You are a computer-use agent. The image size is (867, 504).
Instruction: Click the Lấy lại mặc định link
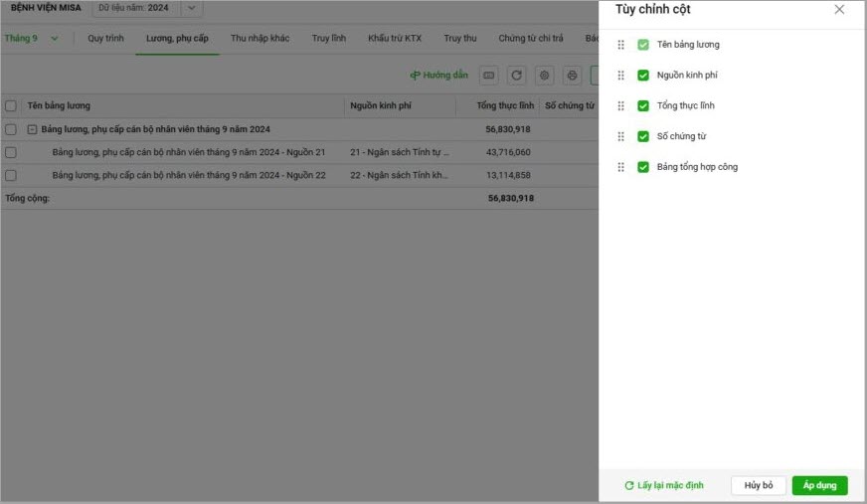[664, 485]
